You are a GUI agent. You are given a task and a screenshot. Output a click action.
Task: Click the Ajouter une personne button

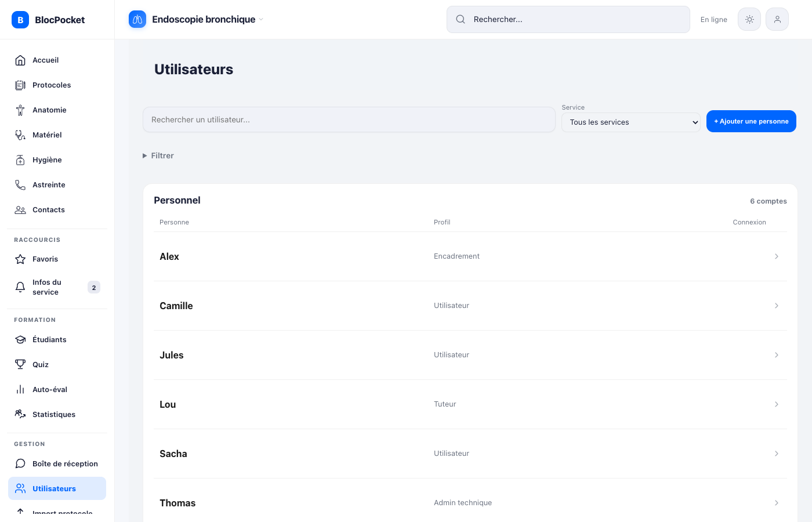(x=751, y=121)
